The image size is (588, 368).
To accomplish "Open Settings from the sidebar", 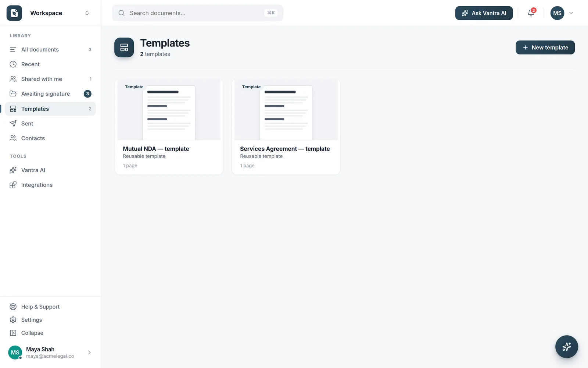I will [x=50, y=320].
